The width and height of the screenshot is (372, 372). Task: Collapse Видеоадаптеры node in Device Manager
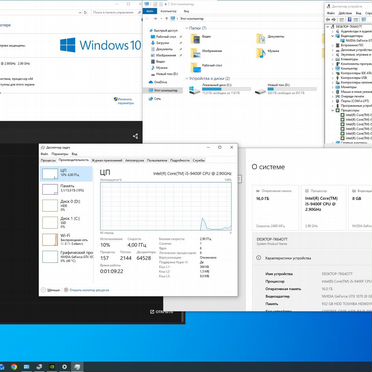(x=333, y=36)
